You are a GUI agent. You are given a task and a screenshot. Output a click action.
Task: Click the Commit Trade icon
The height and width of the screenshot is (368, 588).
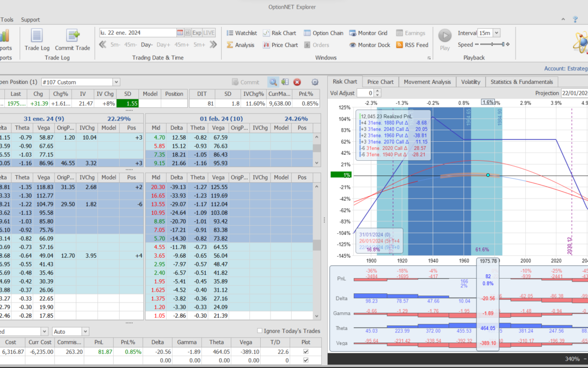pos(72,39)
